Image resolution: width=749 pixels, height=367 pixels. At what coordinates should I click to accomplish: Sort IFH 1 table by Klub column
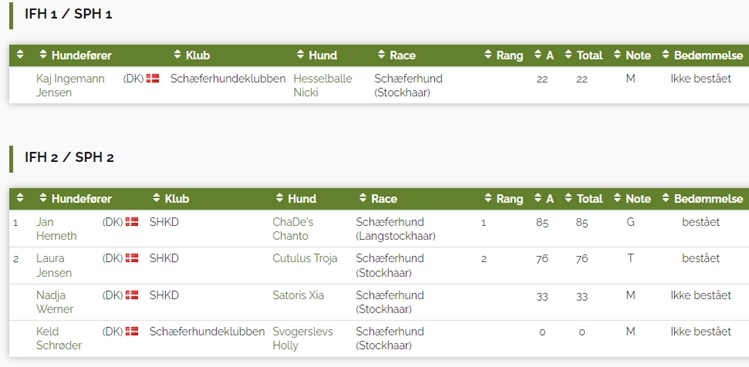click(x=192, y=55)
